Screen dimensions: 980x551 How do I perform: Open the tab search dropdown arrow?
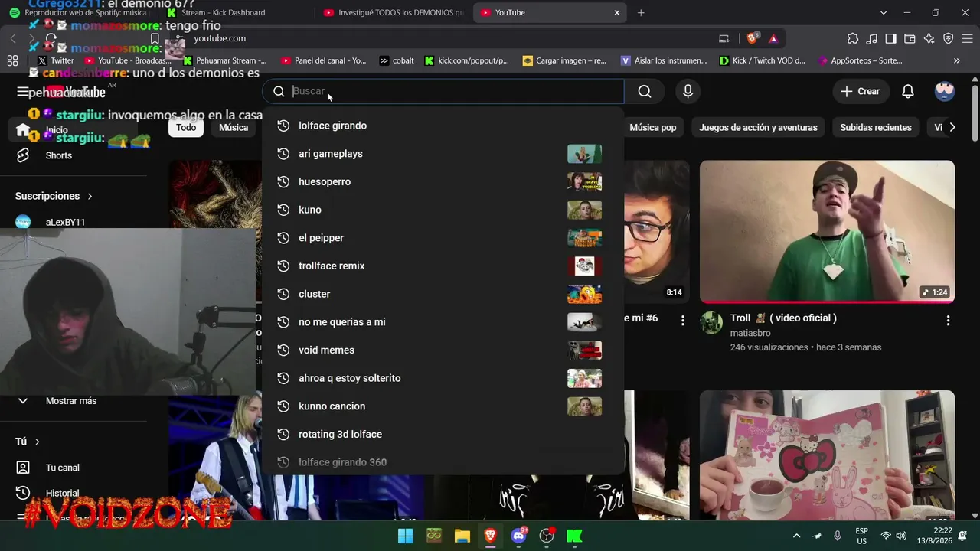[884, 13]
